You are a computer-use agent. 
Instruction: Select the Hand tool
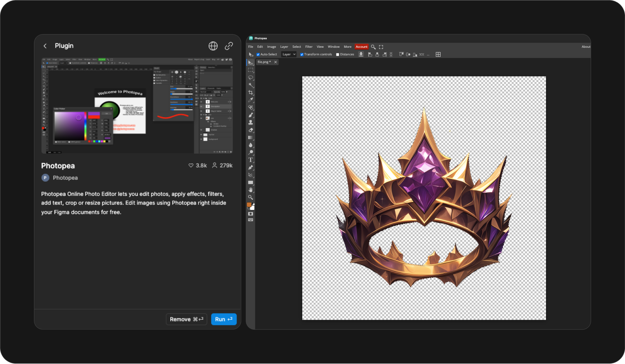tap(250, 190)
